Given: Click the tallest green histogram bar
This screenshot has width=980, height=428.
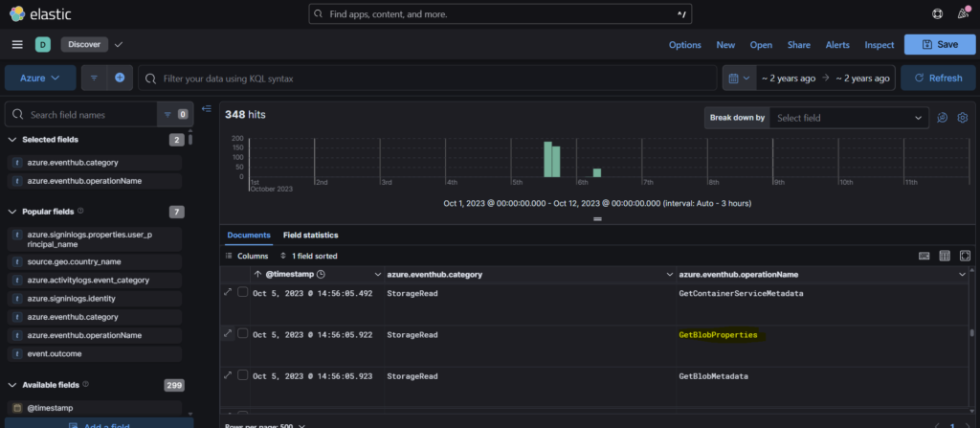Looking at the screenshot, I should (548, 159).
